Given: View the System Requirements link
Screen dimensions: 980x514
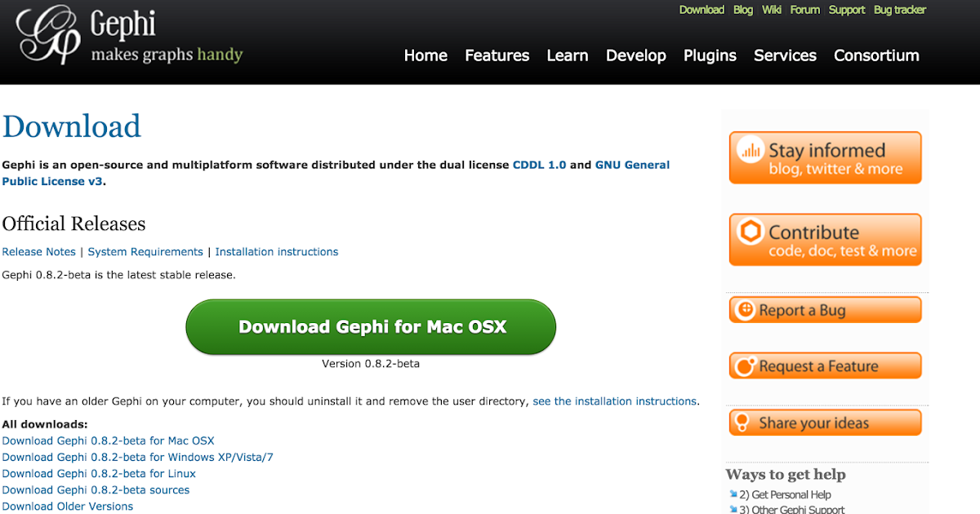Looking at the screenshot, I should click(x=145, y=252).
